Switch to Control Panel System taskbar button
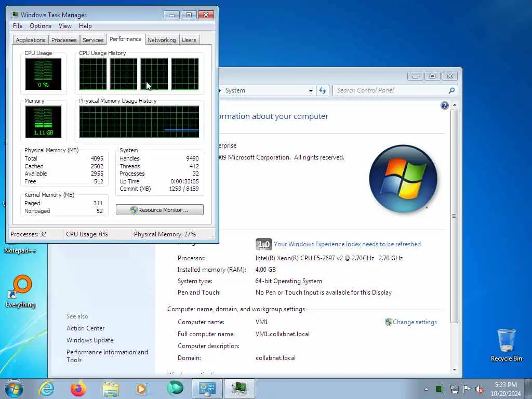Image resolution: width=532 pixels, height=399 pixels. [207, 389]
